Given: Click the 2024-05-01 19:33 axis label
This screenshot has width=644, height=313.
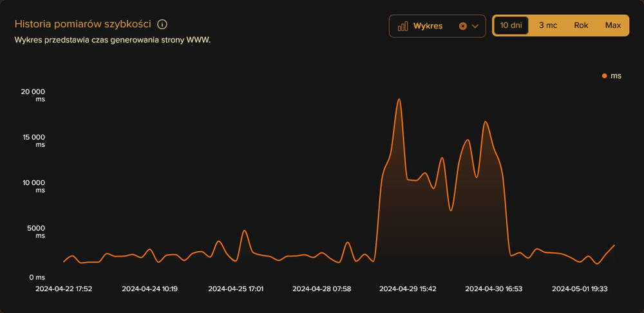Looking at the screenshot, I should click(580, 289).
